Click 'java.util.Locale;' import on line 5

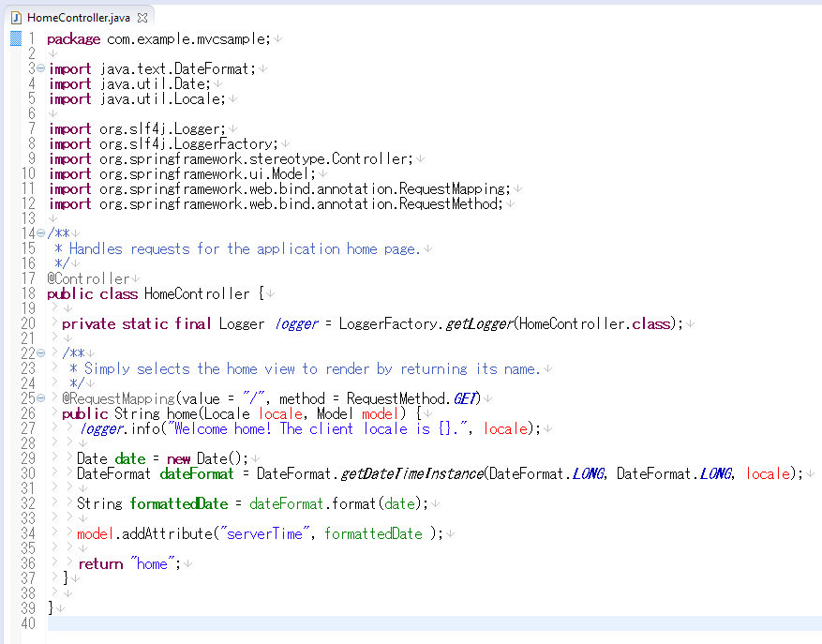point(162,99)
